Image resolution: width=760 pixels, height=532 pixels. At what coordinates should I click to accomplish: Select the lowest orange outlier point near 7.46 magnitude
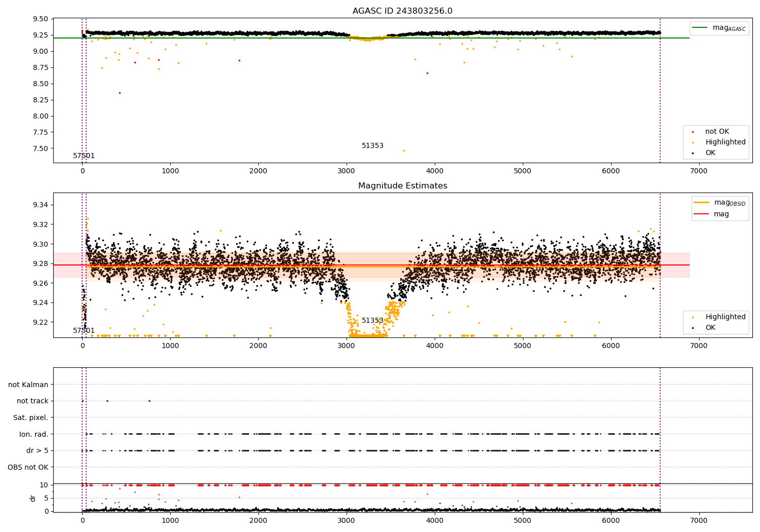tap(404, 150)
